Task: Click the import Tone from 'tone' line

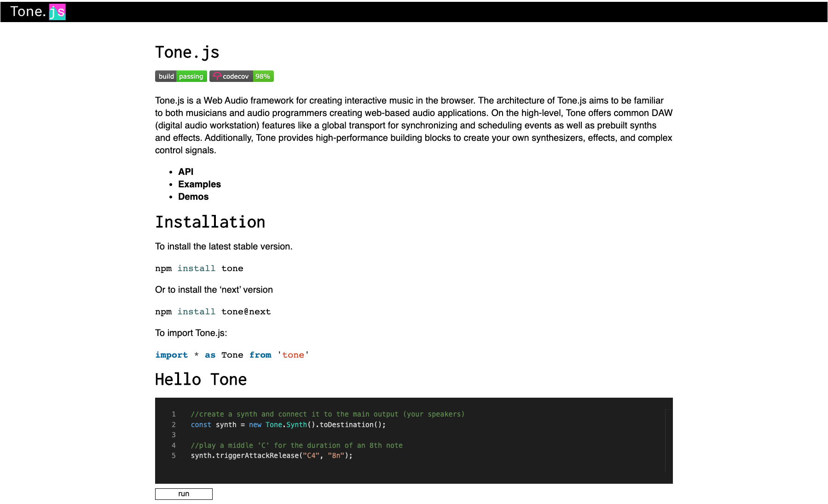Action: pyautogui.click(x=232, y=355)
